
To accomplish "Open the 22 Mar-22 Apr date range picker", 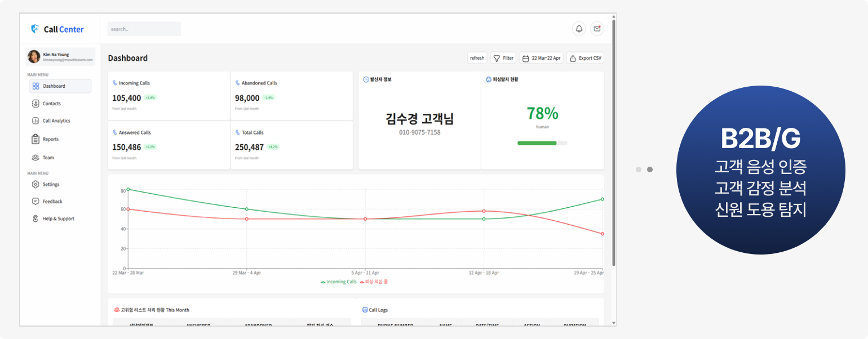I will click(x=541, y=58).
